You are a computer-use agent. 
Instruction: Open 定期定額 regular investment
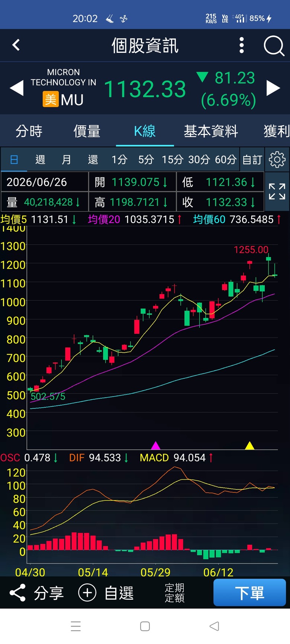(x=174, y=593)
